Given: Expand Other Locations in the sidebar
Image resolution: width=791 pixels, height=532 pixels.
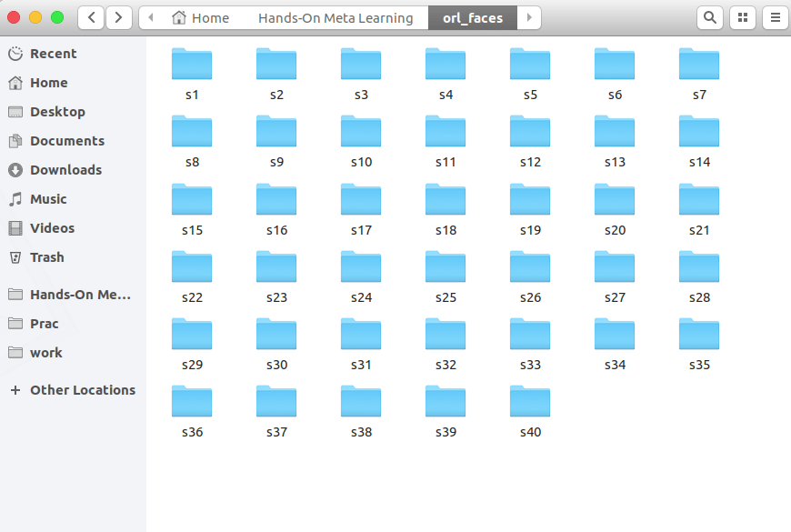Looking at the screenshot, I should click(82, 390).
